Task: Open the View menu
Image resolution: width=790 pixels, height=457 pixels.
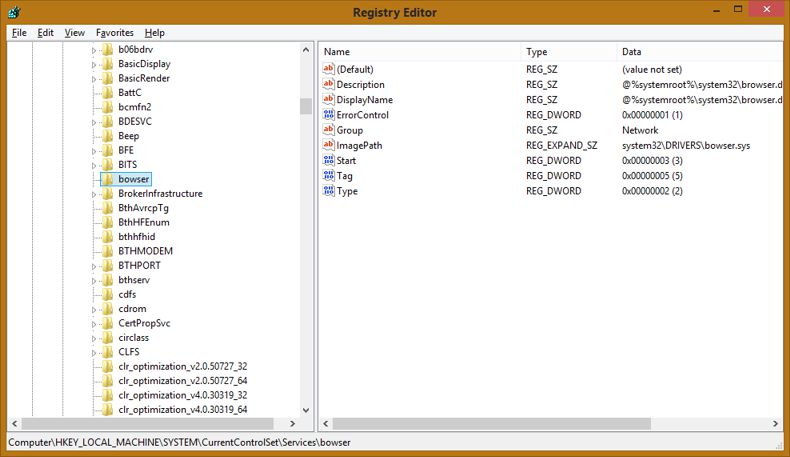Action: pos(75,33)
